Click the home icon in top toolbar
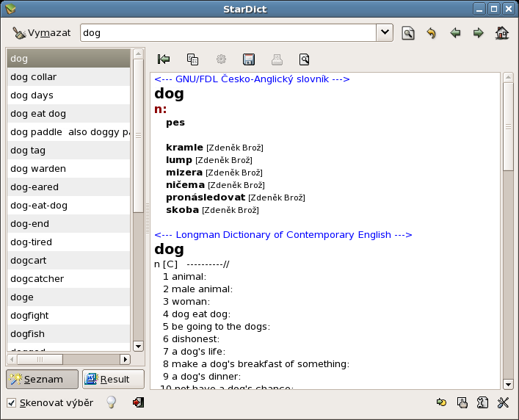 coord(502,33)
